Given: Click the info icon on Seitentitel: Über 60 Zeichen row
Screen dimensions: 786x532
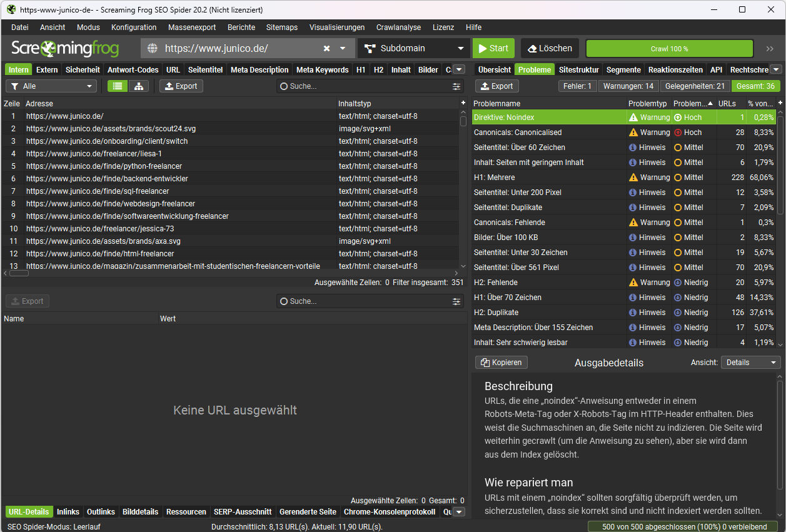Looking at the screenshot, I should pos(633,148).
